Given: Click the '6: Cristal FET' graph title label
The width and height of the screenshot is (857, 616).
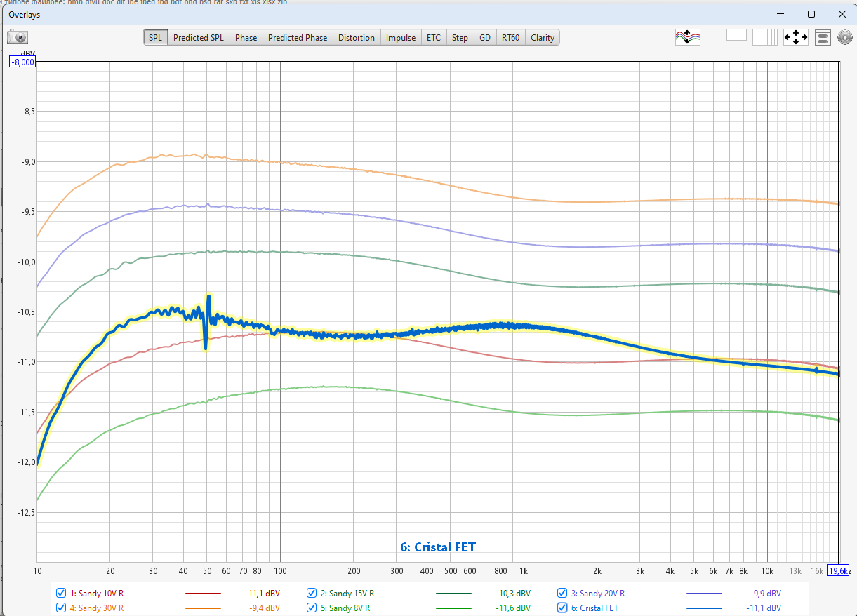Looking at the screenshot, I should pos(438,547).
